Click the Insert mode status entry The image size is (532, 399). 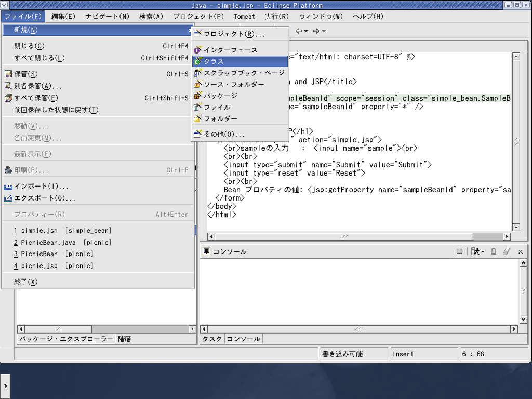424,354
